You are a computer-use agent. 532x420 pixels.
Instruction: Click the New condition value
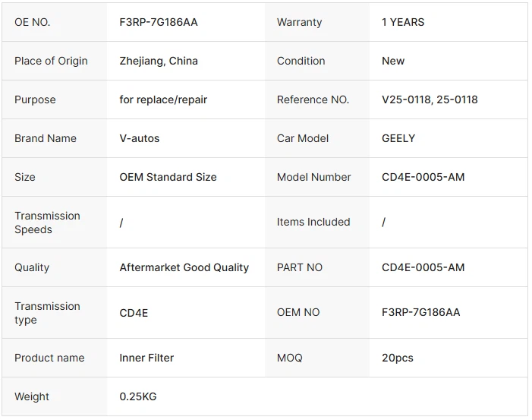393,61
